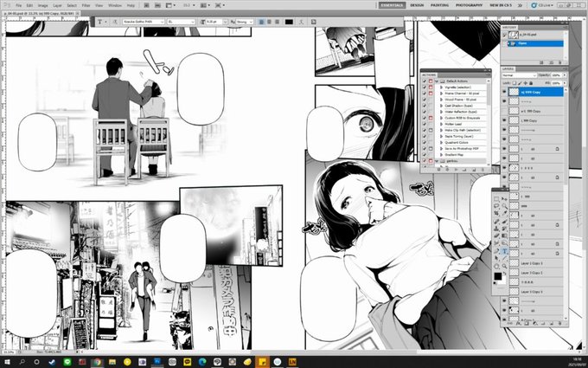Select the Crop tool
Screen dimensions: 588x368
point(496,213)
